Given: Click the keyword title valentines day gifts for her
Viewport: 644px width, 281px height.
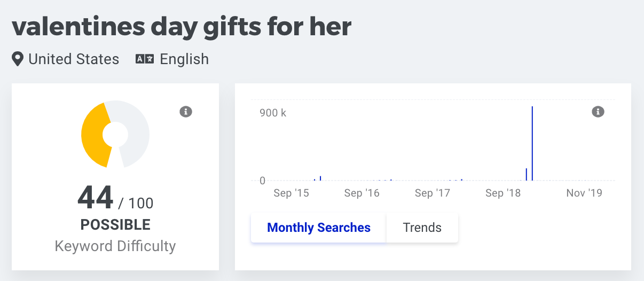Looking at the screenshot, I should (182, 26).
